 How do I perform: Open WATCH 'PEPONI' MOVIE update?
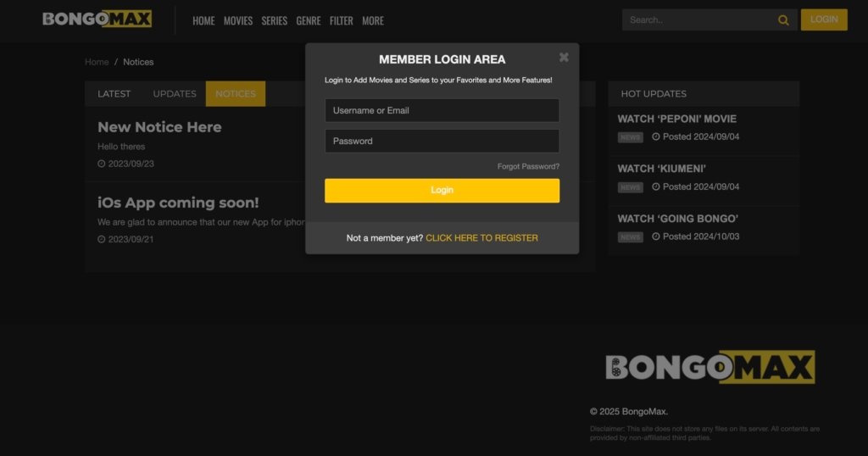click(x=677, y=119)
